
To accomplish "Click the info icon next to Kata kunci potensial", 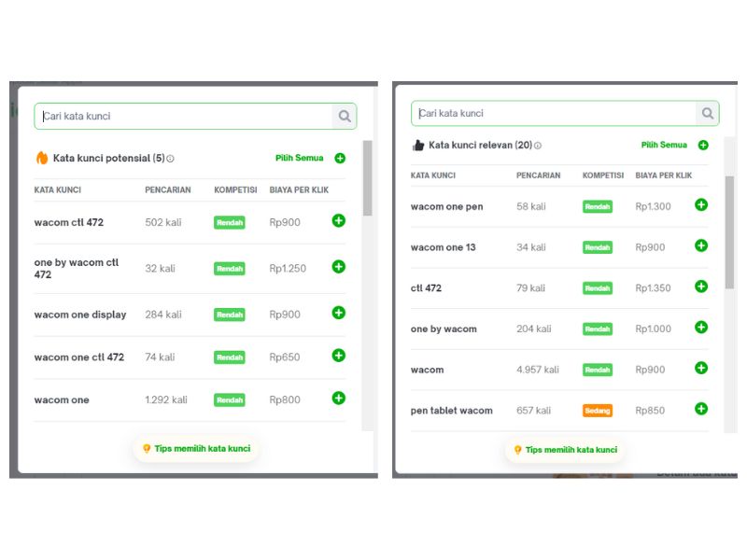I will click(x=168, y=158).
